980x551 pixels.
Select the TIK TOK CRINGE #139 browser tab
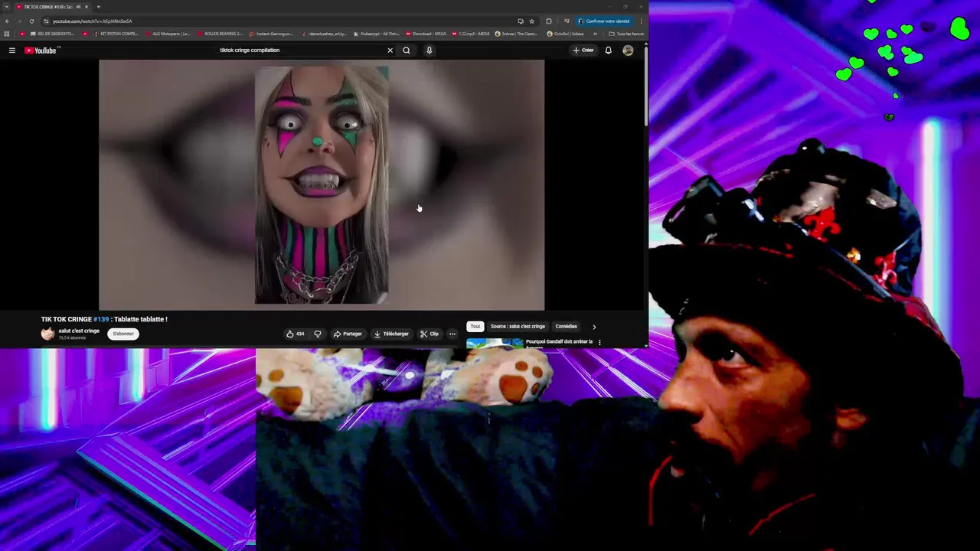pos(52,7)
